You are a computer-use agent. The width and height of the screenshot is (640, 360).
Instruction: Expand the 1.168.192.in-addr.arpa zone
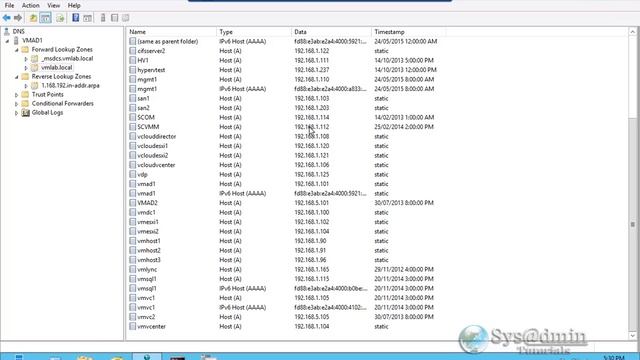(26, 86)
